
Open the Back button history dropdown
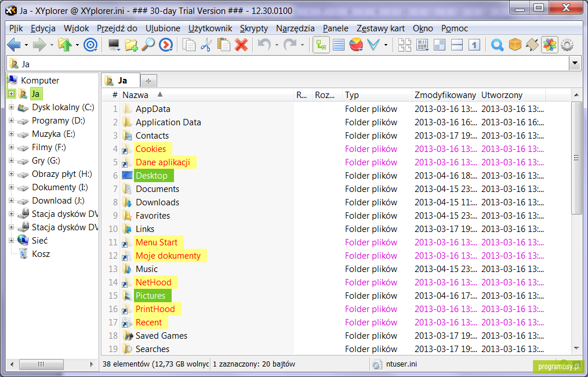tap(26, 45)
